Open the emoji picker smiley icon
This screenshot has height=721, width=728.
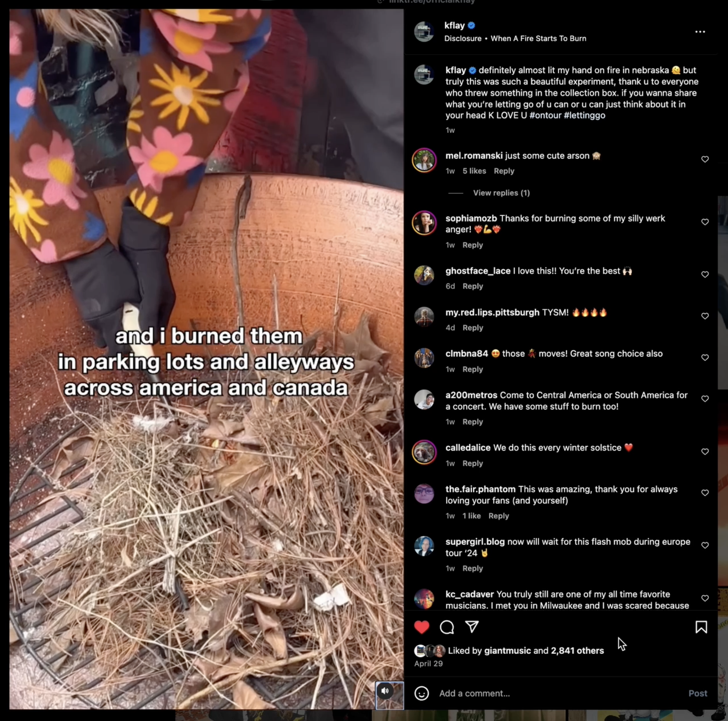pos(422,693)
